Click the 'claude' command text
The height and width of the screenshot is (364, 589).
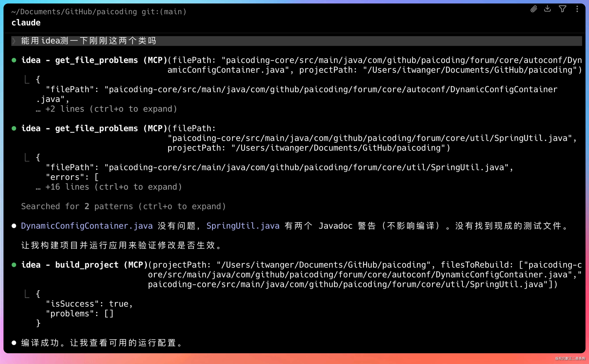26,23
